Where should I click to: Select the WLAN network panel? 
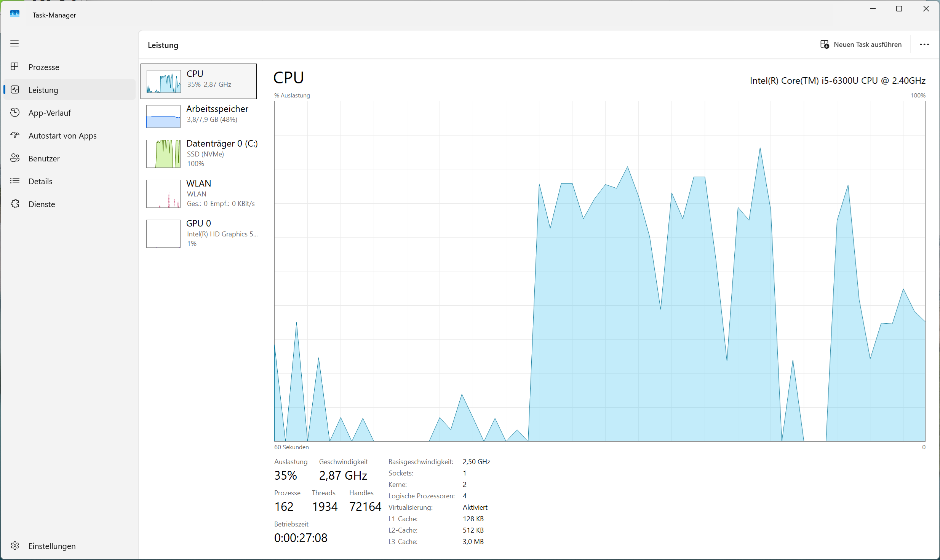198,193
